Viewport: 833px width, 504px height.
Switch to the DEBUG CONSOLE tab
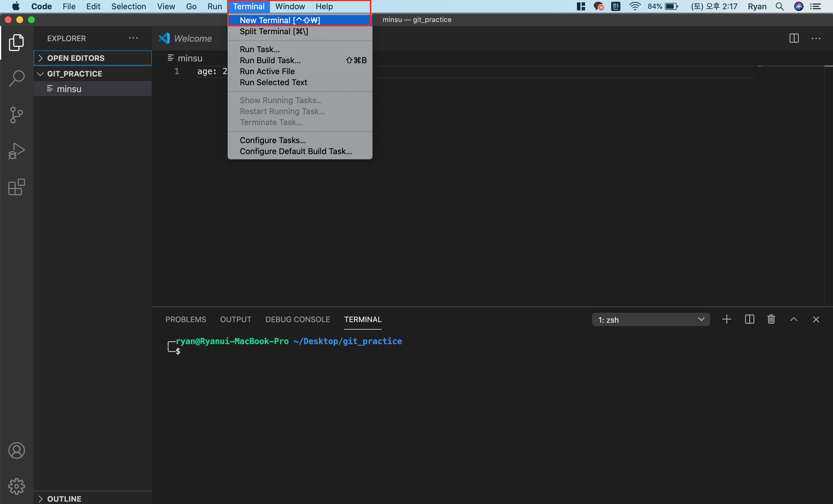tap(297, 319)
